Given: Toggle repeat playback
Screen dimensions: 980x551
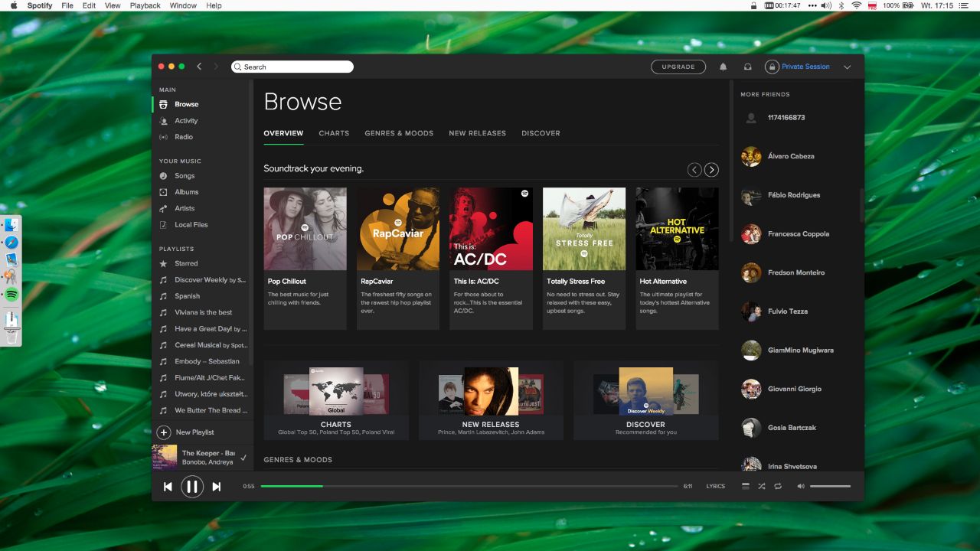Looking at the screenshot, I should tap(778, 486).
